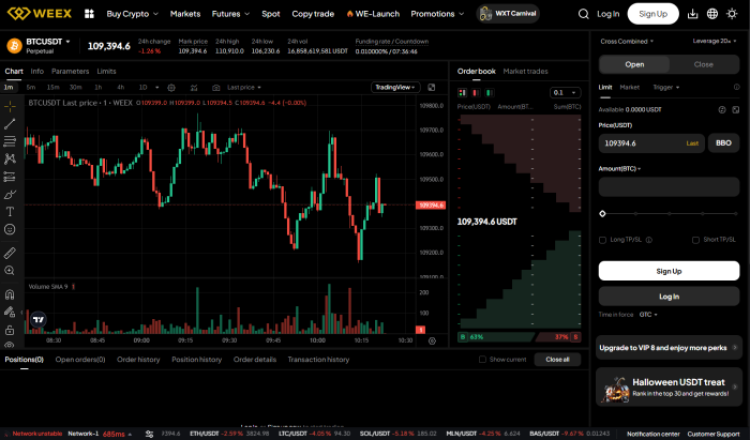This screenshot has height=440, width=750.
Task: Open the indicators icon in chart toolbar
Action: click(194, 88)
